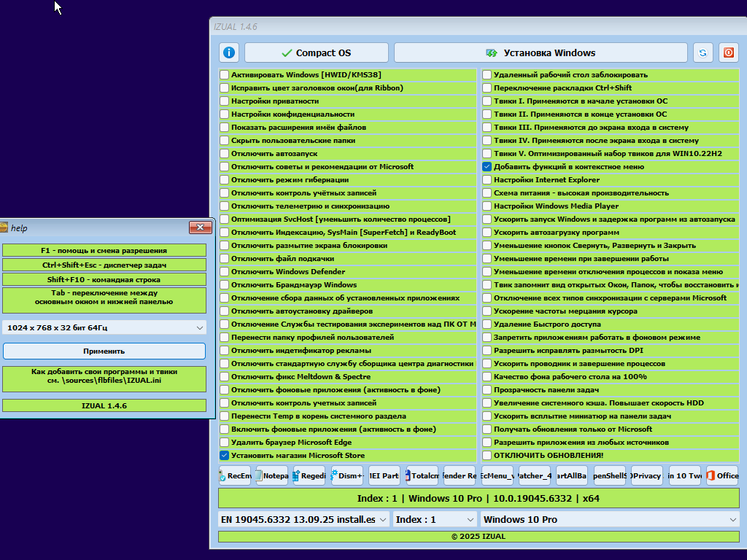Close the help window
This screenshot has height=560, width=747.
[201, 227]
